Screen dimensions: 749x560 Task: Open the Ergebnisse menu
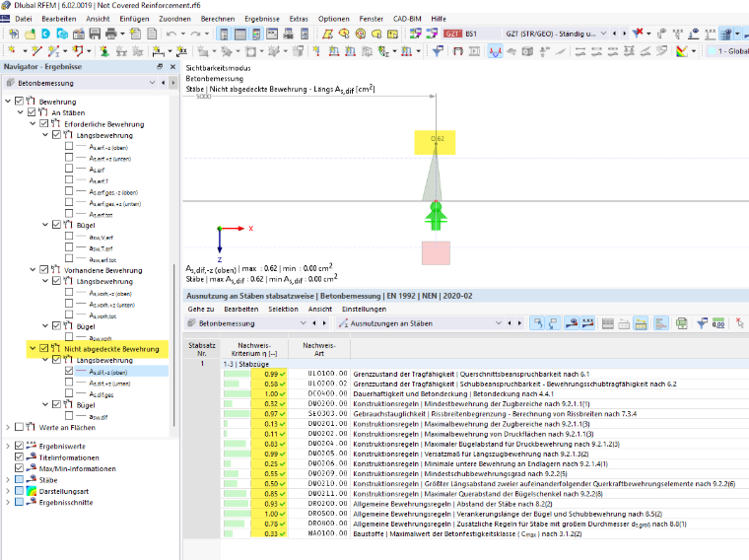point(262,19)
